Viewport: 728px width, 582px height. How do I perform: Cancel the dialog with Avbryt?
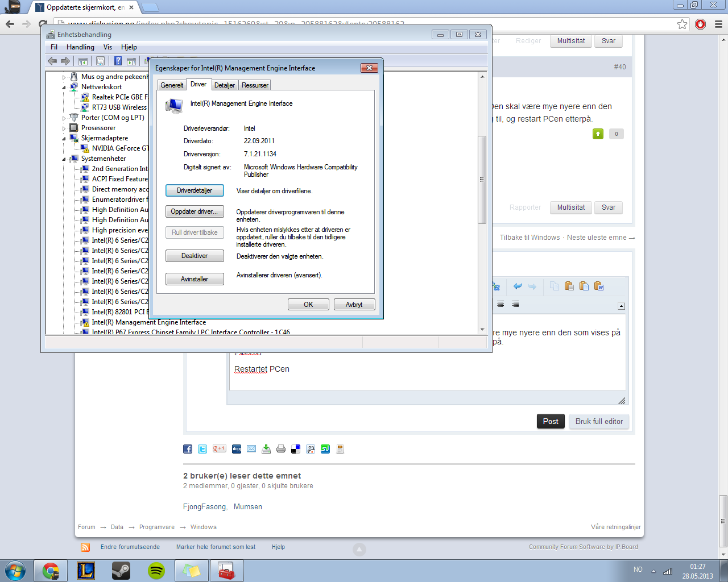[354, 305]
